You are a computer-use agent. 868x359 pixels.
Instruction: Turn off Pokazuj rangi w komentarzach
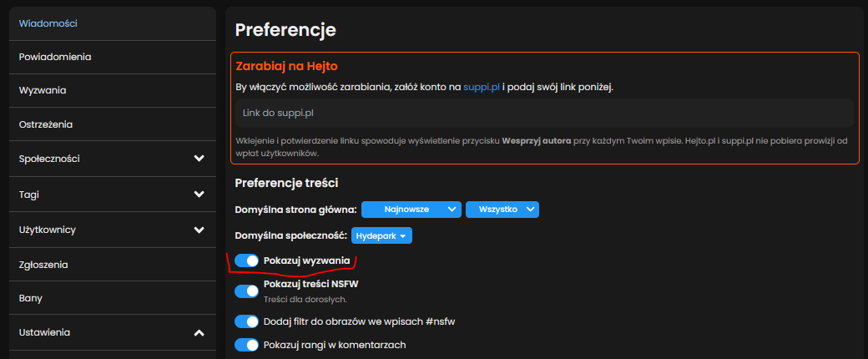247,345
